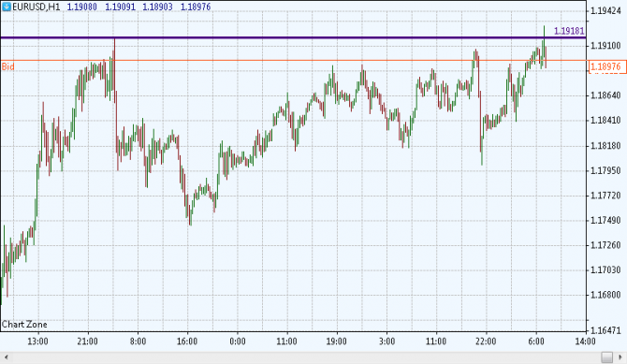This screenshot has height=364, width=627.
Task: Click the scrollbar right arrow
Action: (620, 357)
